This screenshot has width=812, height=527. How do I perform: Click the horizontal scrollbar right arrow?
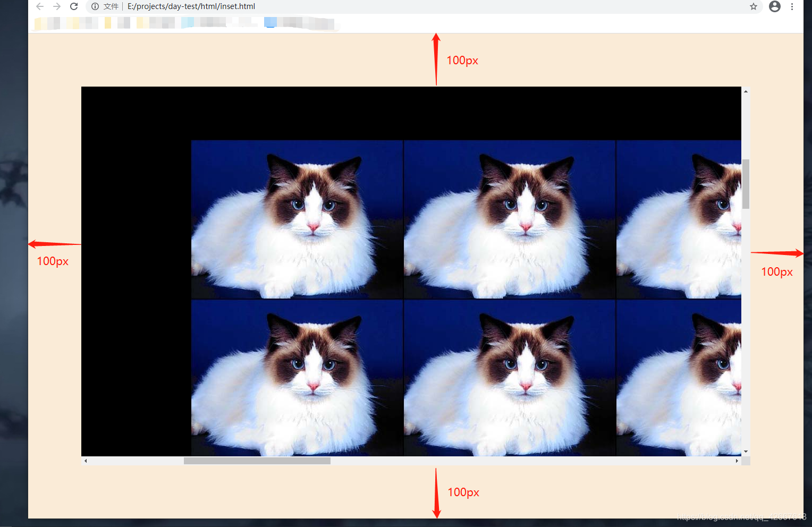[737, 461]
